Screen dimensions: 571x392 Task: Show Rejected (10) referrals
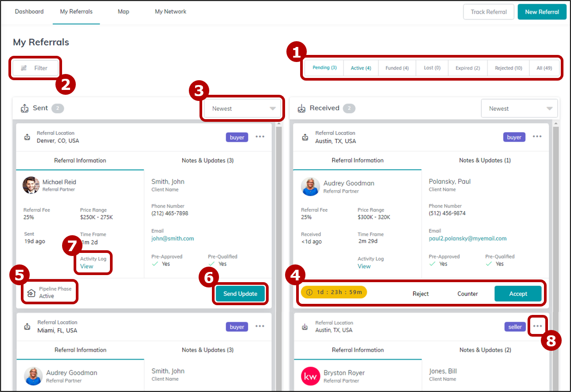pyautogui.click(x=508, y=68)
